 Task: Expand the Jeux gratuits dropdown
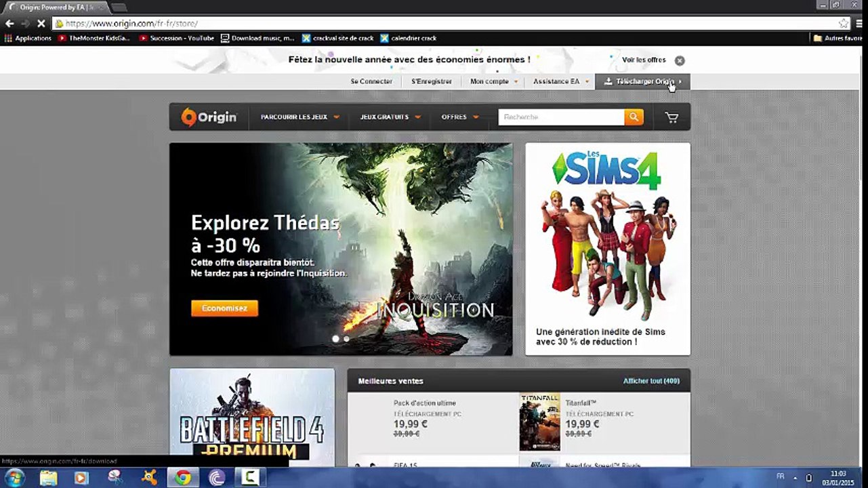click(390, 117)
